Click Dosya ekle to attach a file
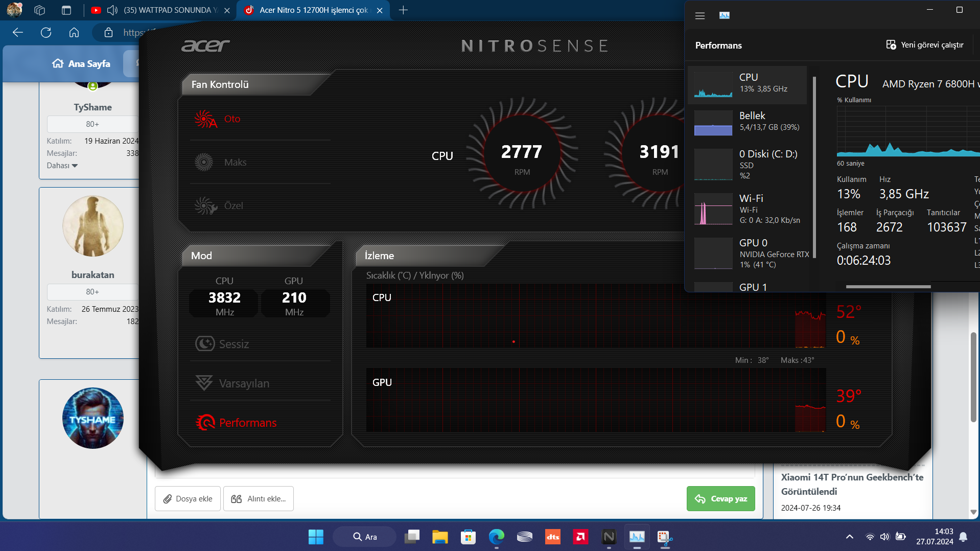Image resolution: width=980 pixels, height=551 pixels. (188, 498)
